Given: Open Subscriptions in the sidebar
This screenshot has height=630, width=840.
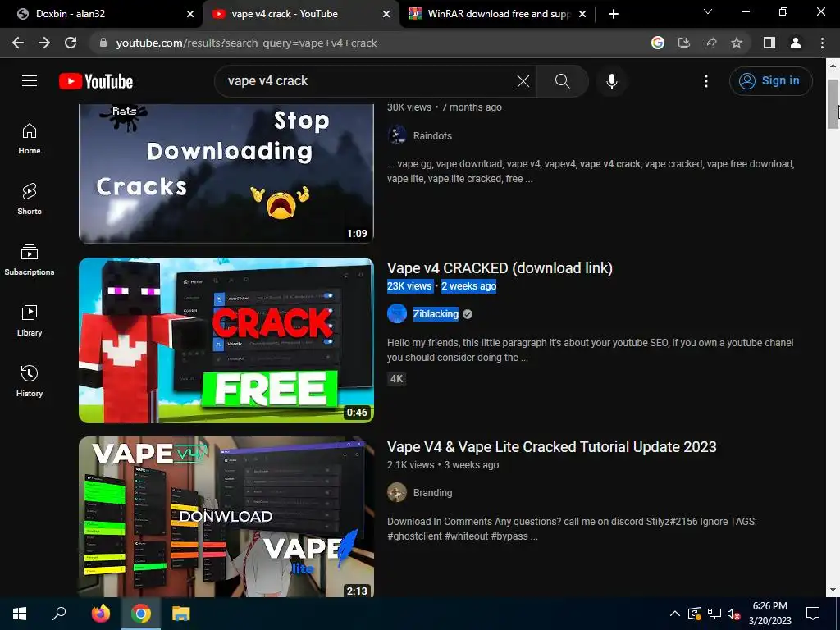Looking at the screenshot, I should point(30,260).
